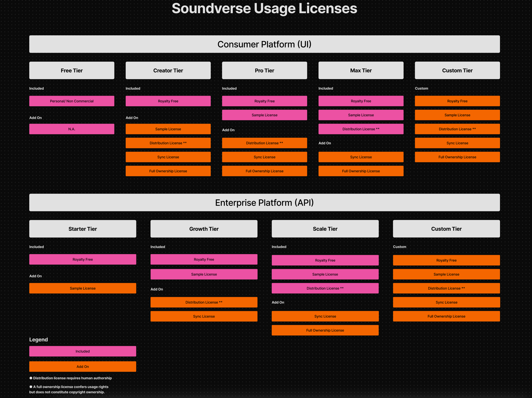Click consumer Custom Tier's Sync License
The height and width of the screenshot is (398, 532).
(457, 143)
